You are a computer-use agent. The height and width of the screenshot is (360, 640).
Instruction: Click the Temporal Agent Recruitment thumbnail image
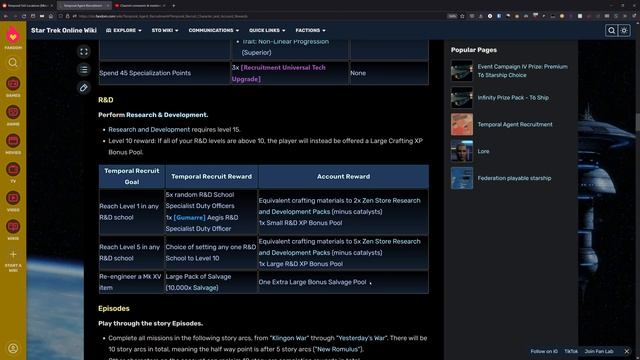click(462, 124)
